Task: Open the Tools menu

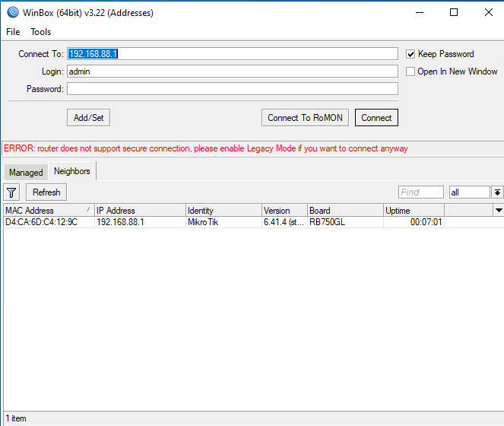Action: tap(41, 32)
